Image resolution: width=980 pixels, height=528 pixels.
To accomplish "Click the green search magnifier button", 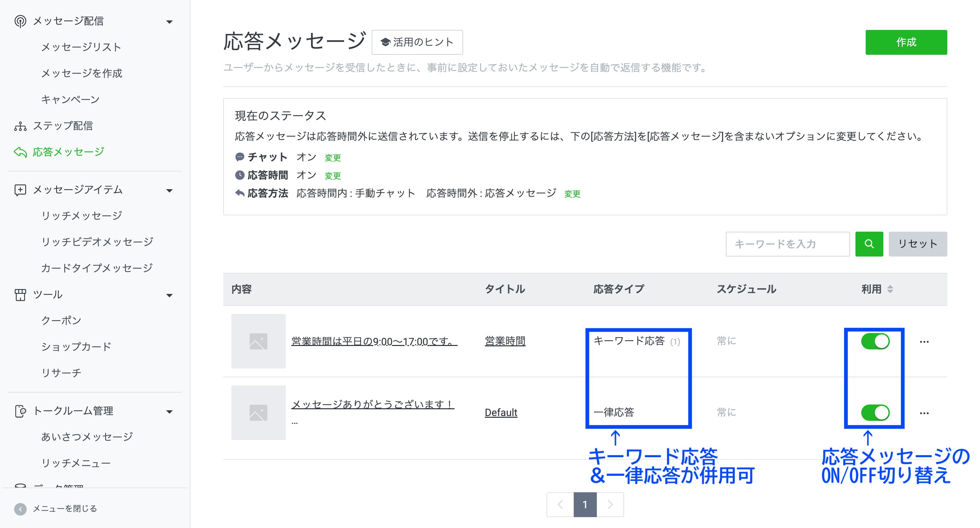I will tap(869, 244).
